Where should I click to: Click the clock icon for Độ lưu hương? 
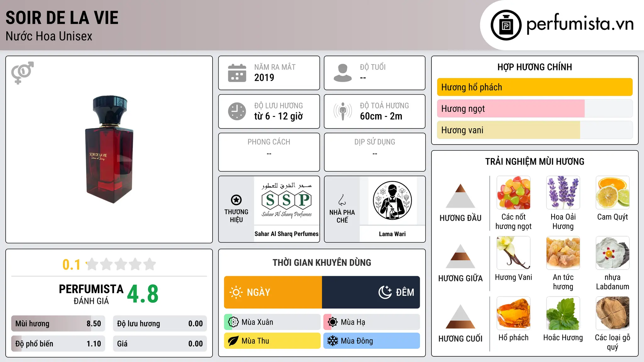pyautogui.click(x=237, y=111)
